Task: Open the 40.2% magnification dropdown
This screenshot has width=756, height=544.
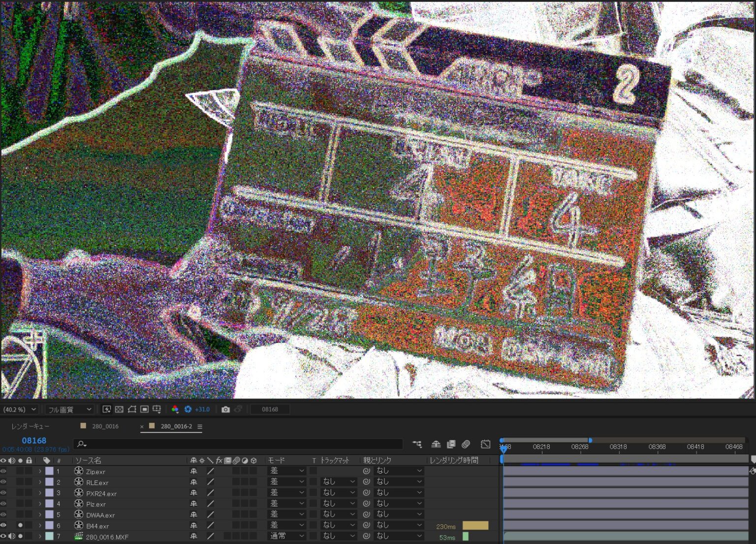Action: 20,409
